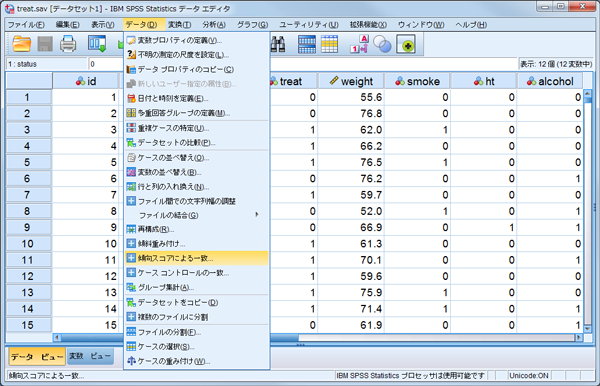Click the vertical scrollbar up arrow

tap(588, 94)
